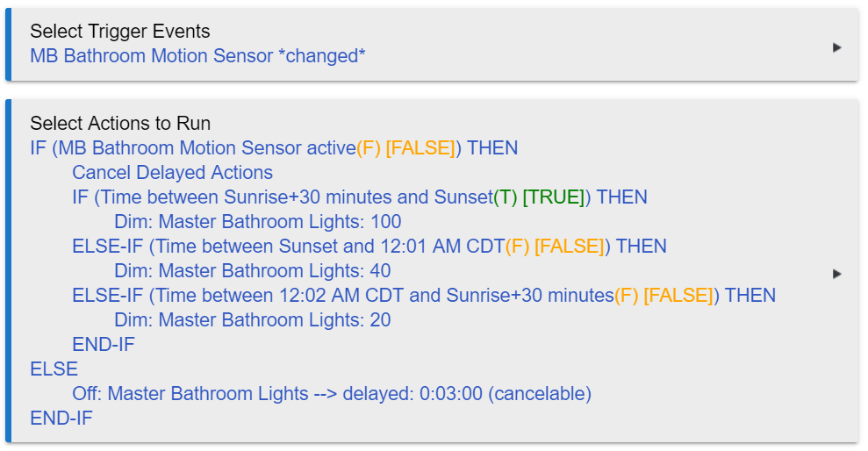Viewport: 868px width, 451px height.
Task: Open the Select Trigger Events heading
Action: tap(119, 32)
